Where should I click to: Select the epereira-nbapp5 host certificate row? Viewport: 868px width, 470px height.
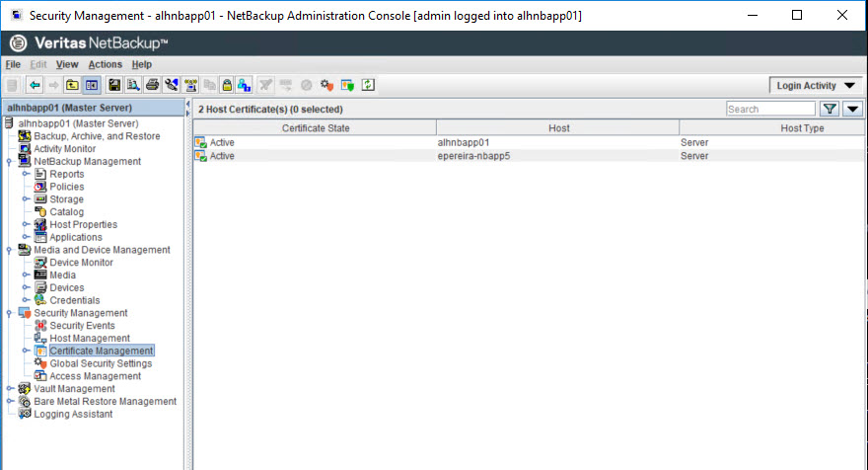tap(530, 156)
